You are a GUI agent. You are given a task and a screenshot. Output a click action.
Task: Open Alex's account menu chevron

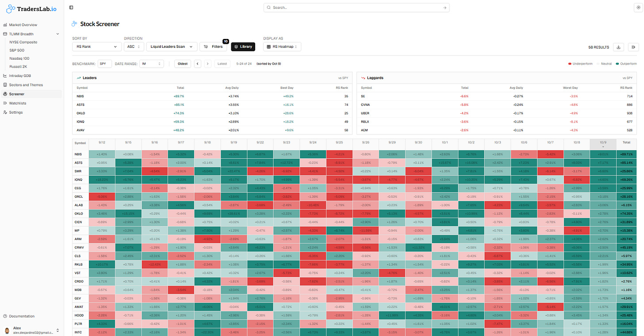click(57, 330)
